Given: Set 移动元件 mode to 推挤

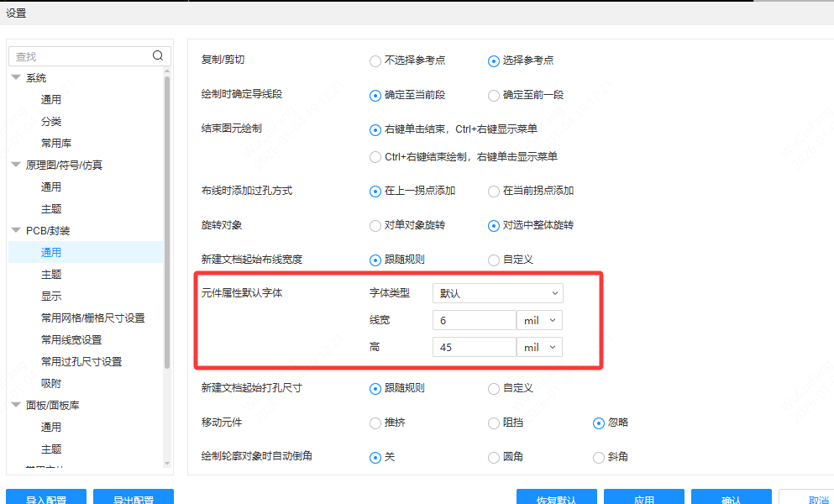Looking at the screenshot, I should (375, 423).
